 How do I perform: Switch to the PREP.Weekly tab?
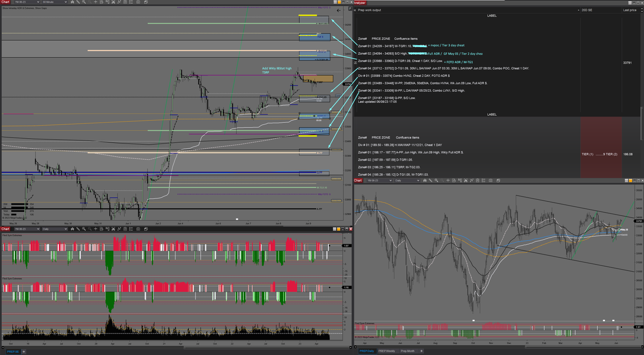click(388, 352)
